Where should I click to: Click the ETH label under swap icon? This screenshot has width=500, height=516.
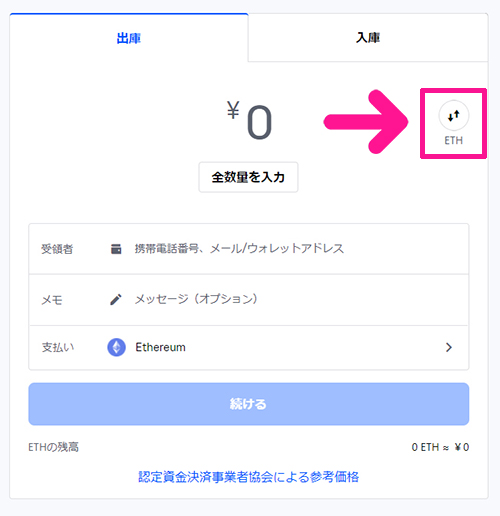pyautogui.click(x=454, y=140)
